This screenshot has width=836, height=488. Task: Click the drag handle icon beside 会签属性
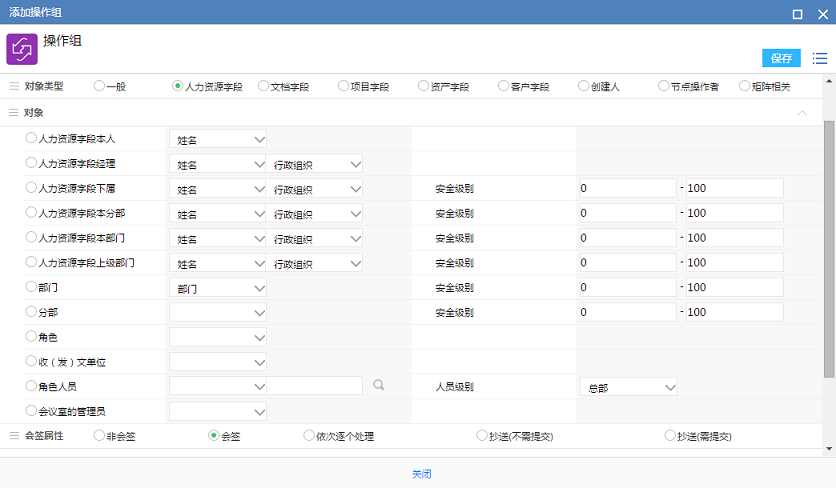pyautogui.click(x=14, y=436)
